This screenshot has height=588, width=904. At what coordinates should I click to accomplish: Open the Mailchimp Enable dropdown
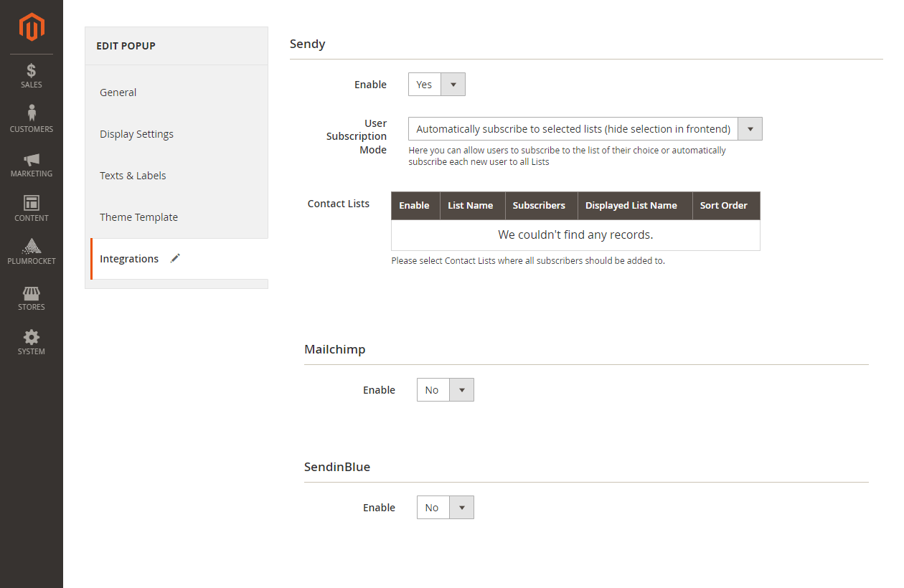445,390
